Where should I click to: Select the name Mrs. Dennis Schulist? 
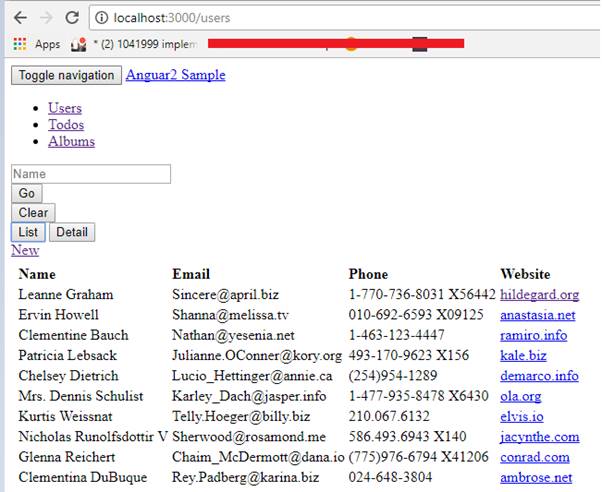coord(81,396)
